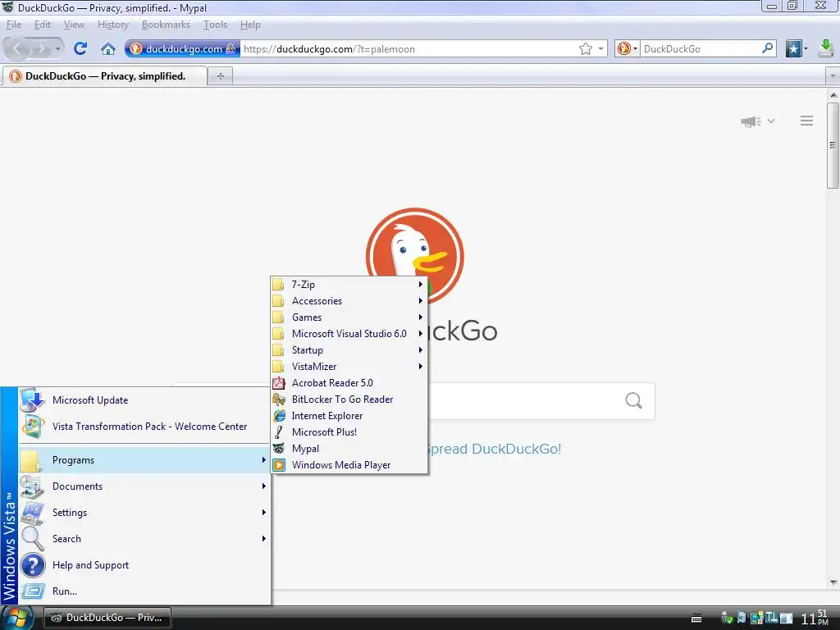
Task: Open the Windows Start orb
Action: pos(16,618)
